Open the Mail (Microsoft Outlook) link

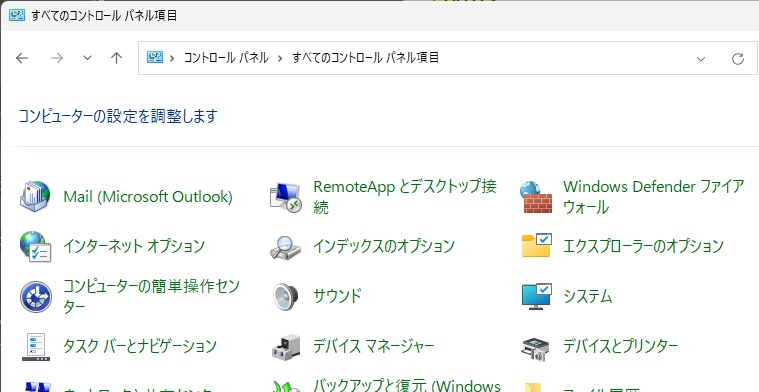pos(148,196)
